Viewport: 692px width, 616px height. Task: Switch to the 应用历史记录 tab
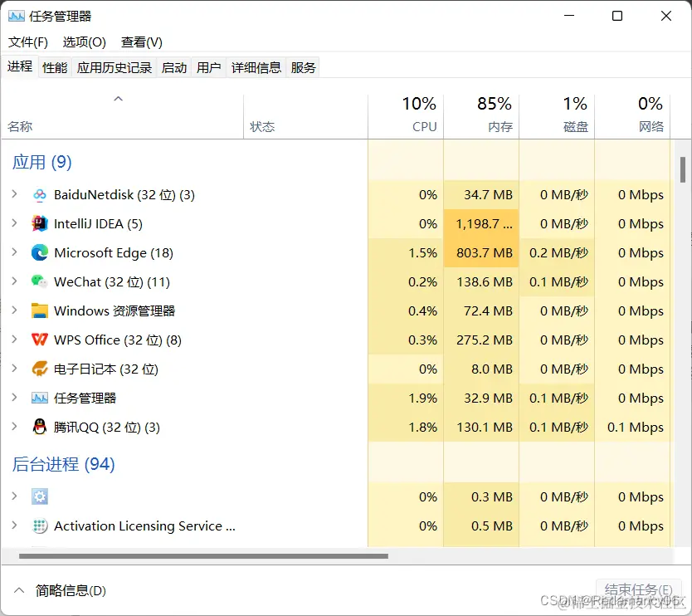tap(115, 67)
